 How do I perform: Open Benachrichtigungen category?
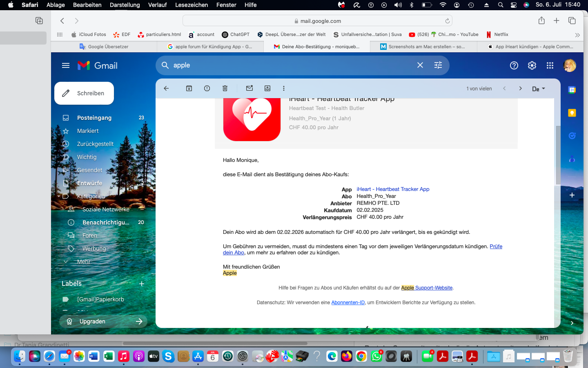coord(105,222)
